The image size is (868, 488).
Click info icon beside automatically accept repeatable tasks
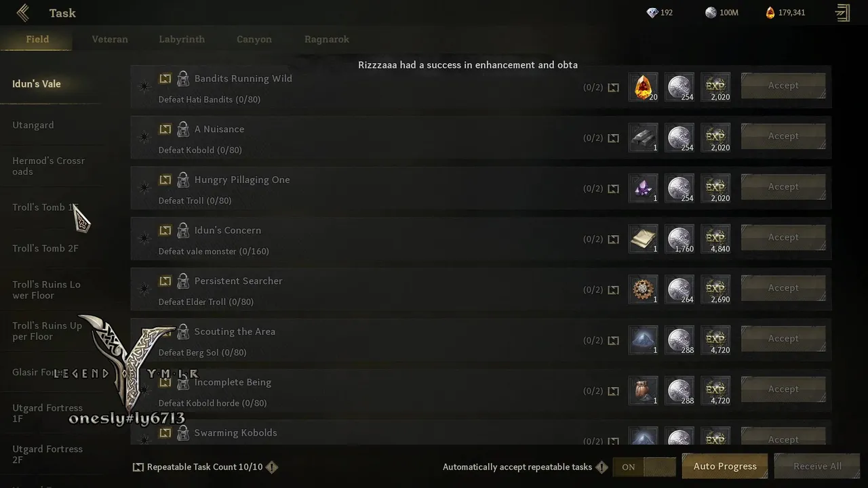point(601,467)
